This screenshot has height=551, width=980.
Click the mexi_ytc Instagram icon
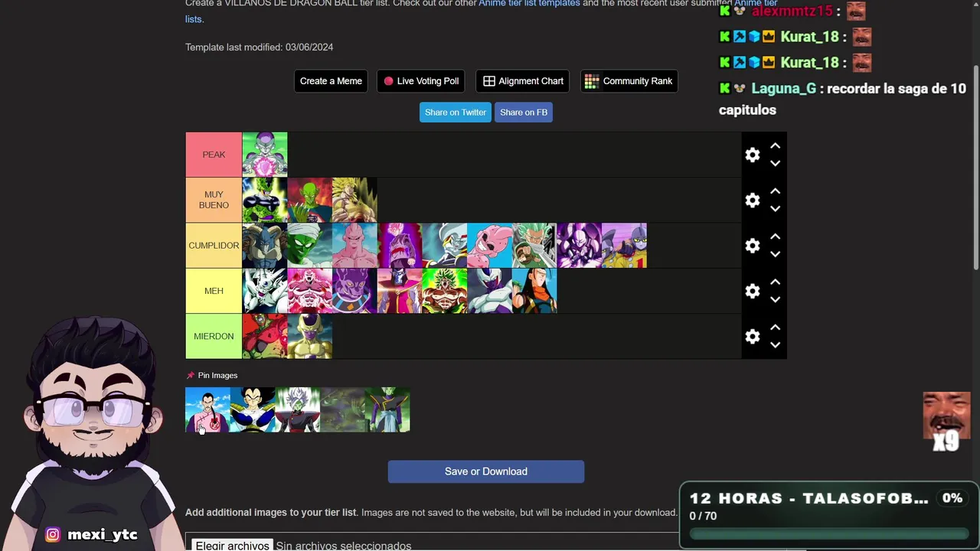[53, 535]
